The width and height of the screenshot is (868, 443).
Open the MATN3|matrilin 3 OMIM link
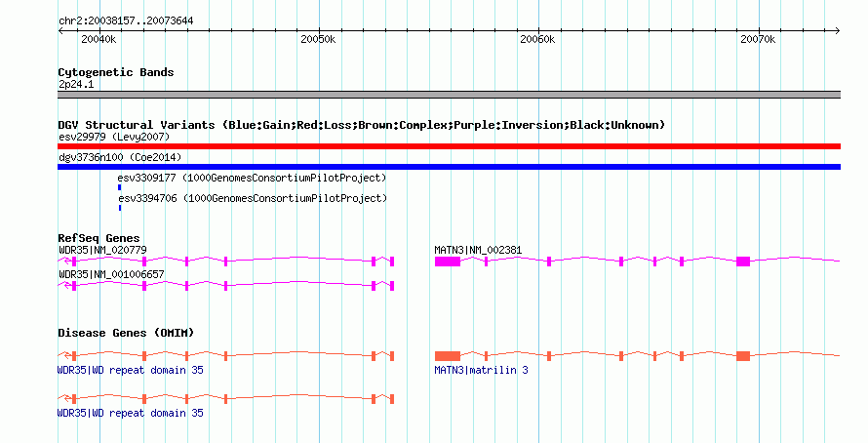point(481,370)
